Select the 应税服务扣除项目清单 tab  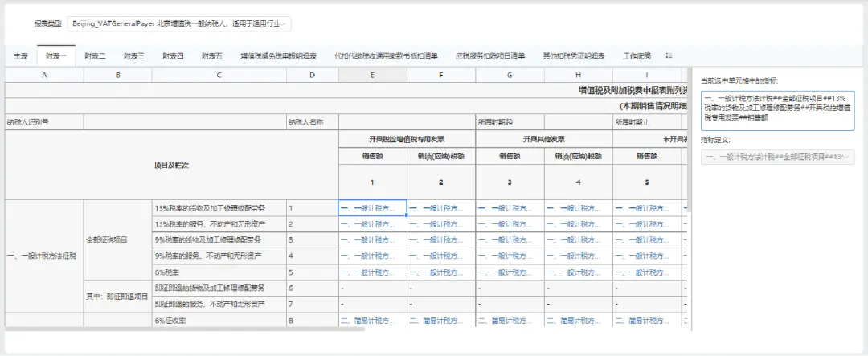pos(490,56)
